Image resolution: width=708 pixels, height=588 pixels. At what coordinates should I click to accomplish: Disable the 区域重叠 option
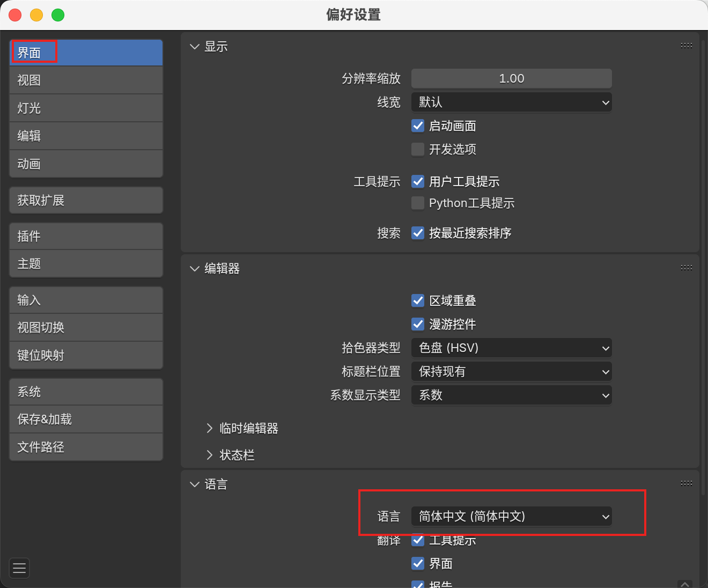[418, 300]
